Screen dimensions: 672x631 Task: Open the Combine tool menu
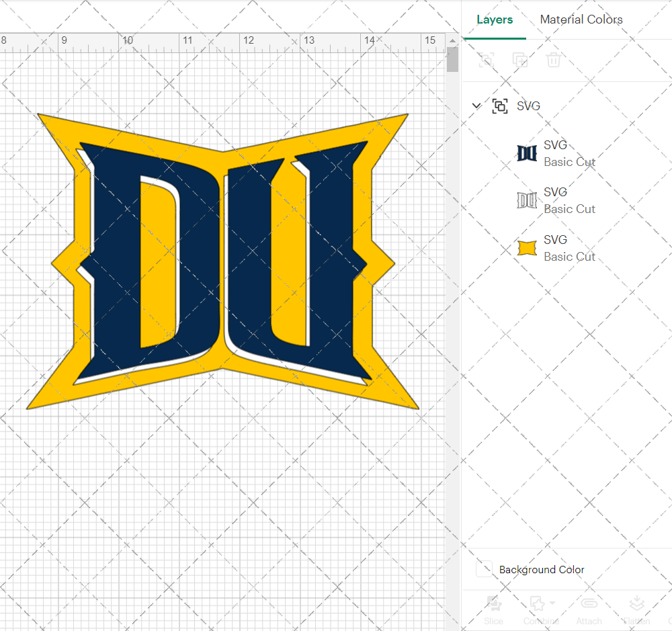point(541,610)
